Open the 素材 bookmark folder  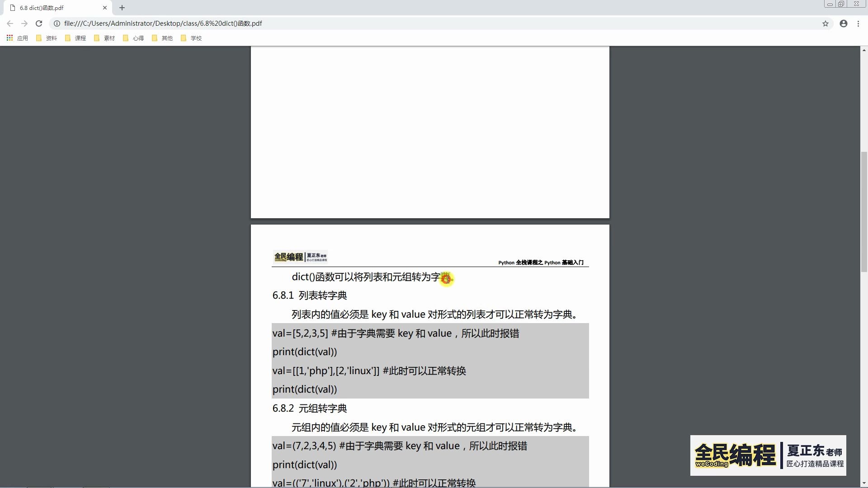pyautogui.click(x=104, y=38)
